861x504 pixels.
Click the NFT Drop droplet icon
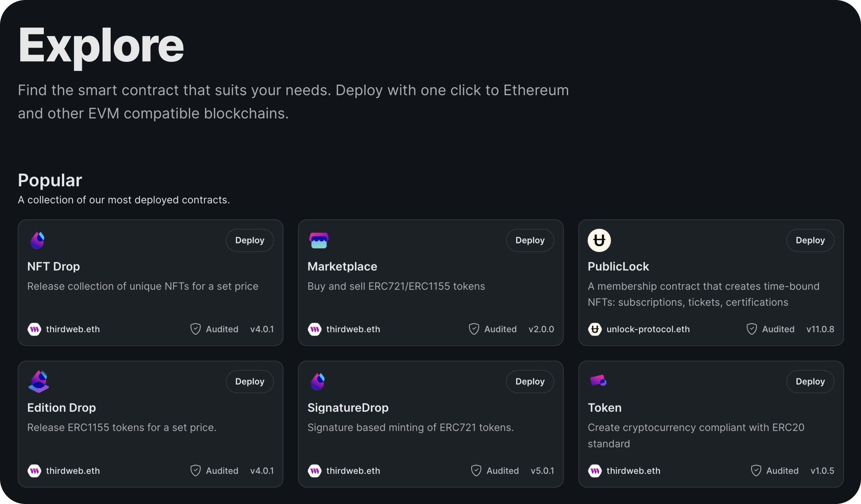(38, 240)
